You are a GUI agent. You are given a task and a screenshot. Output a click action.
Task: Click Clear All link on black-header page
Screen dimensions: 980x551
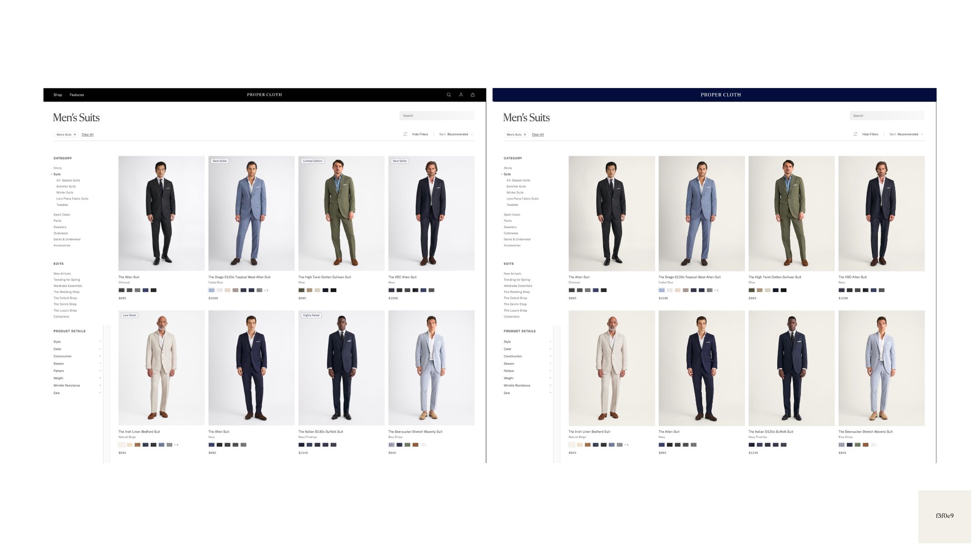point(88,135)
